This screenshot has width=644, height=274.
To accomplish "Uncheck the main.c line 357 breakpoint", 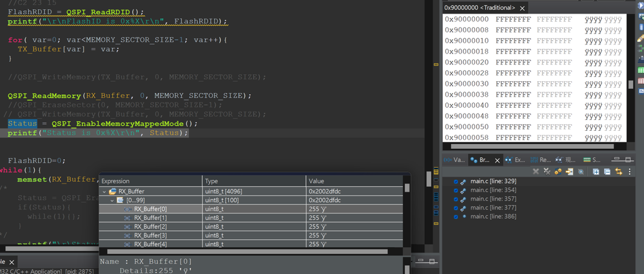I will click(456, 199).
